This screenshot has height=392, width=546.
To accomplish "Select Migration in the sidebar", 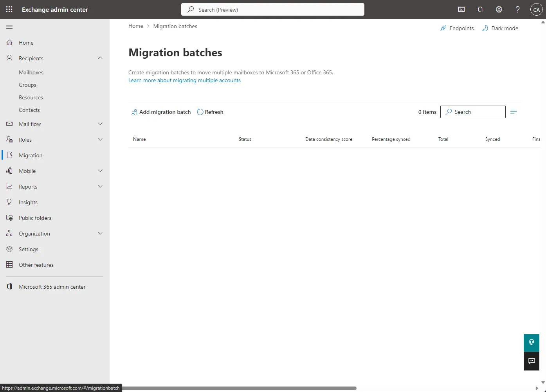I will [x=31, y=155].
